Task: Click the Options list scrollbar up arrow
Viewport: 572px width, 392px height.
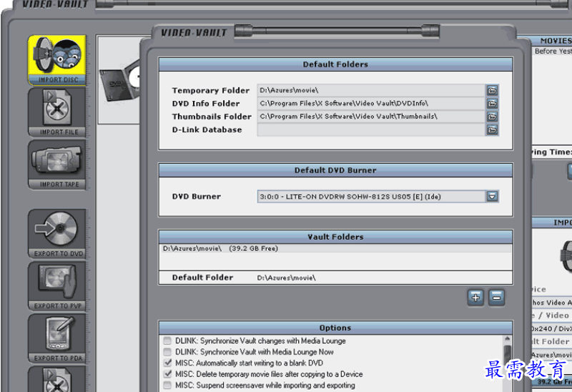Action: (x=507, y=339)
